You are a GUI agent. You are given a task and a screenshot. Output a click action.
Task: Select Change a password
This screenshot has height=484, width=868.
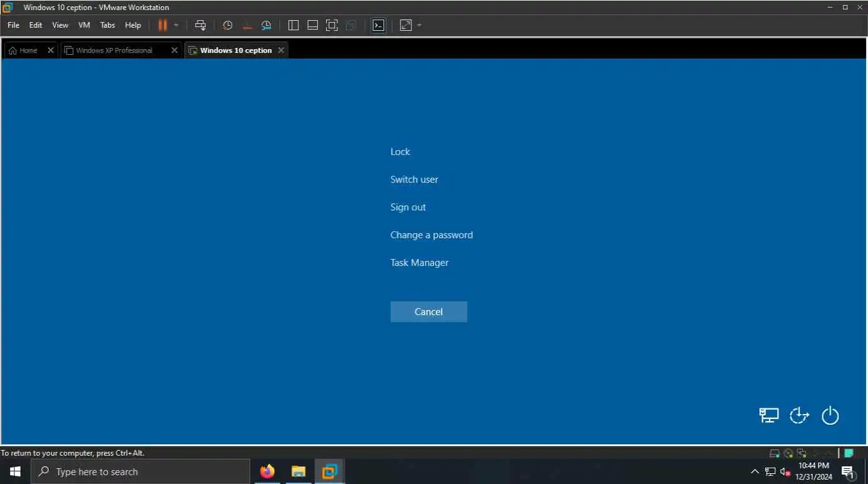pos(431,235)
